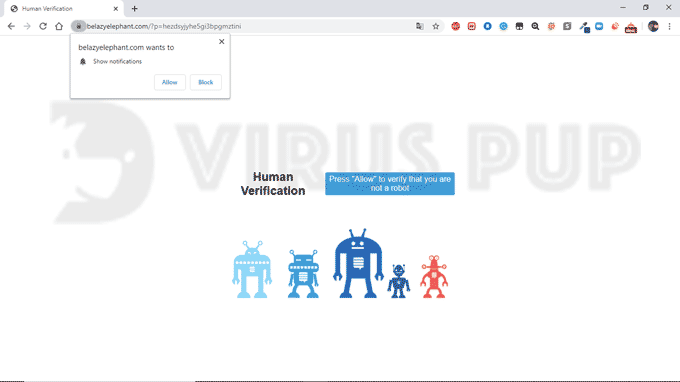Click 'Show notifications' text in popup
Image resolution: width=680 pixels, height=382 pixels.
tap(118, 62)
